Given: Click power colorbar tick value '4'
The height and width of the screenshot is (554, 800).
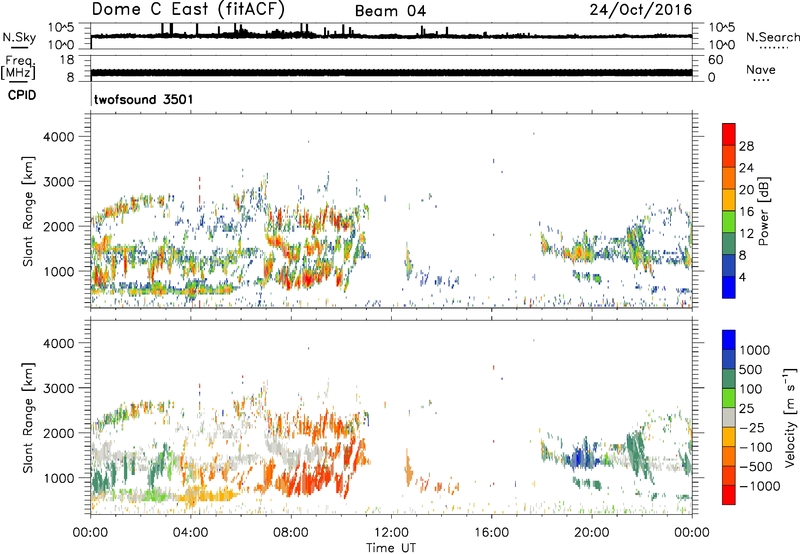Looking at the screenshot, I should tap(742, 277).
